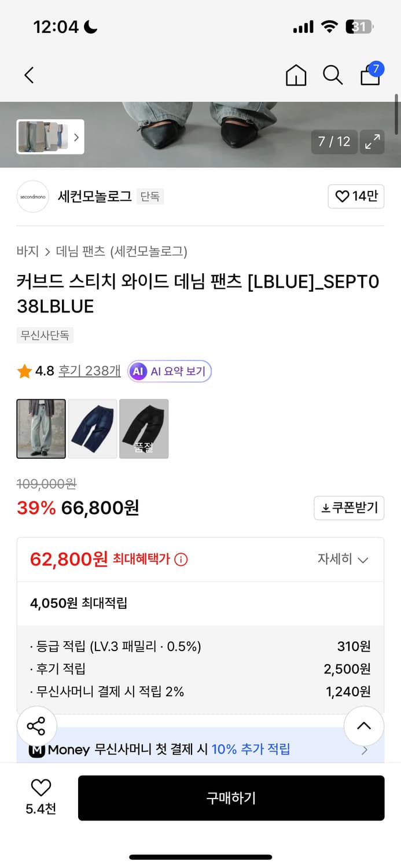This screenshot has width=401, height=868.
Task: Tap the 쿠폰받기 coupon download button
Action: click(x=349, y=507)
